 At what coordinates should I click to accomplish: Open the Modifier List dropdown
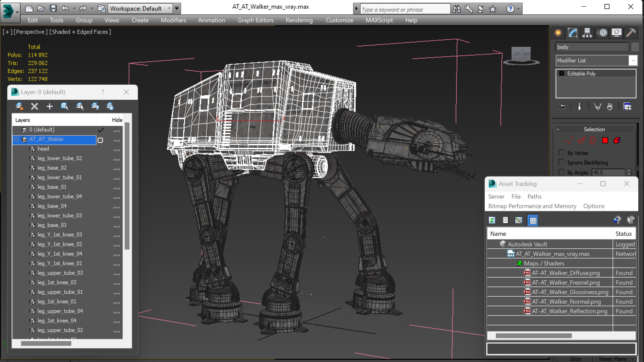[x=596, y=61]
